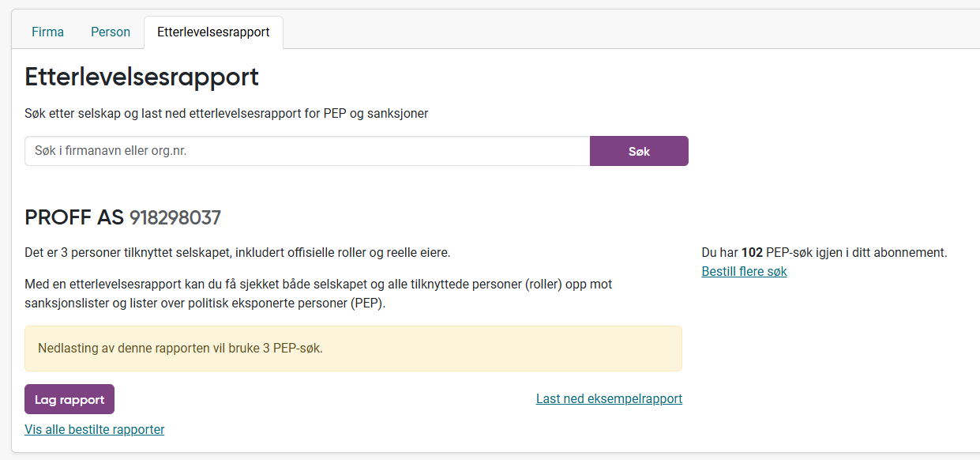
Task: Click the Etterlevelsesrapport page heading
Action: (142, 77)
